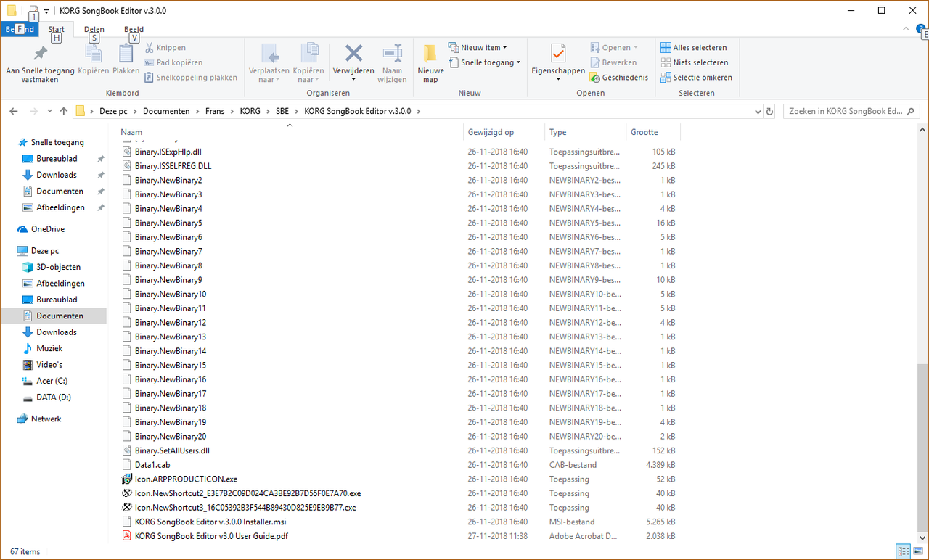Select the KORG SongBook Editor User Guide.pdf icon

[127, 536]
